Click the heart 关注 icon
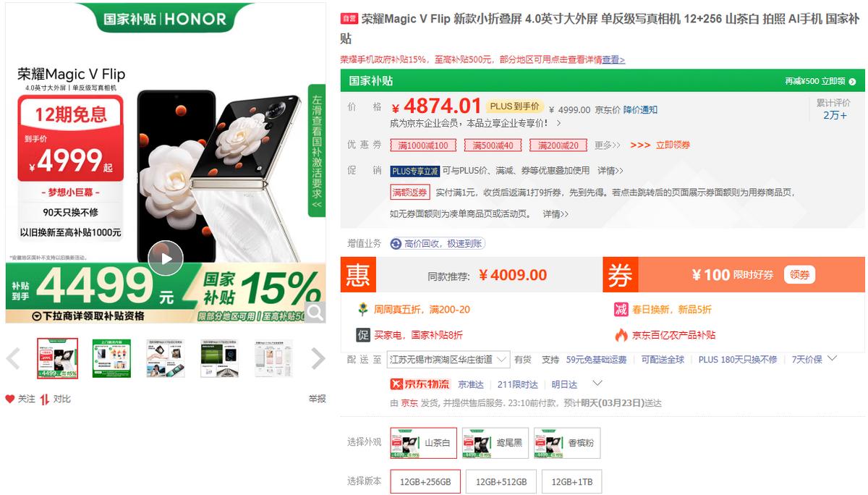The width and height of the screenshot is (868, 495). (x=10, y=399)
